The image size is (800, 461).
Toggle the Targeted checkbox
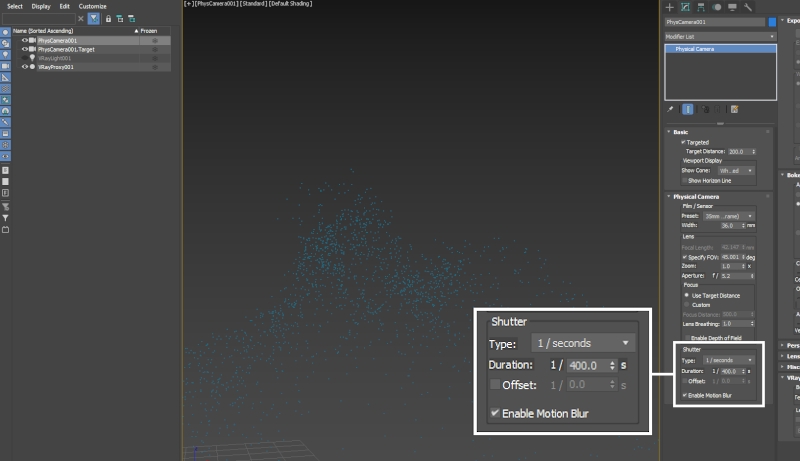click(x=683, y=142)
